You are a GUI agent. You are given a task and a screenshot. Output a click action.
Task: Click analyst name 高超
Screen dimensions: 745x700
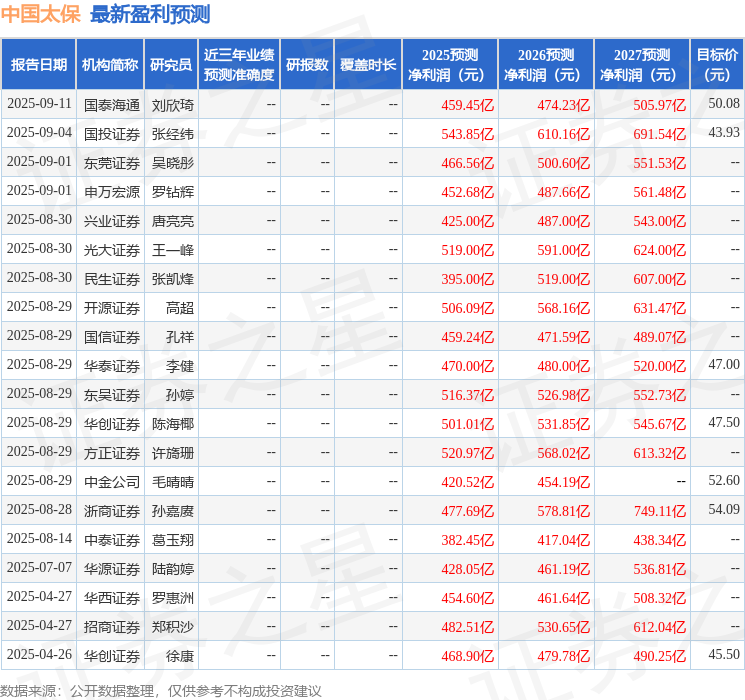click(180, 308)
